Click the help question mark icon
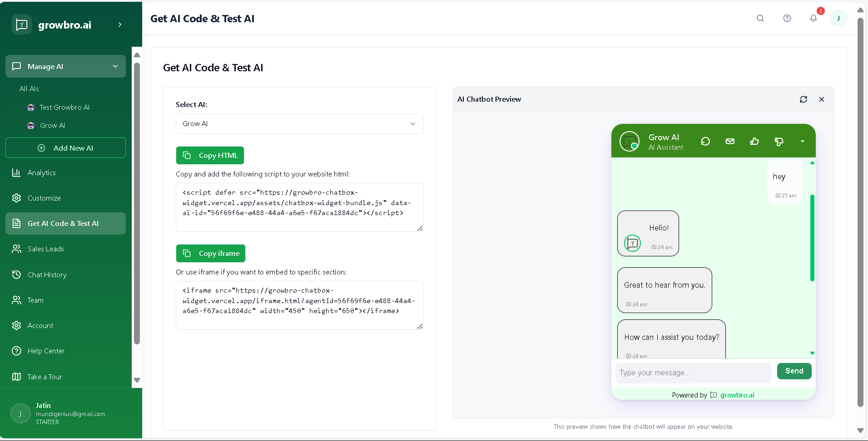 point(787,18)
